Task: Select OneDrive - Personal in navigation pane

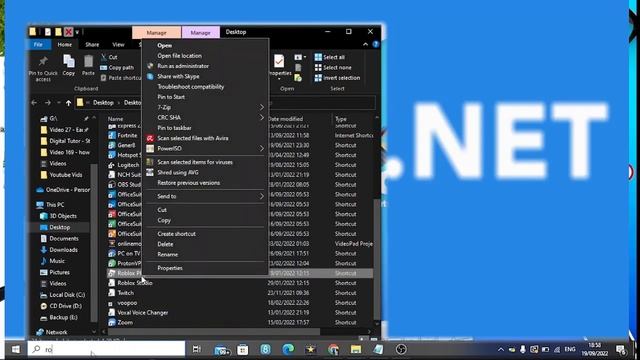Action: (x=63, y=190)
